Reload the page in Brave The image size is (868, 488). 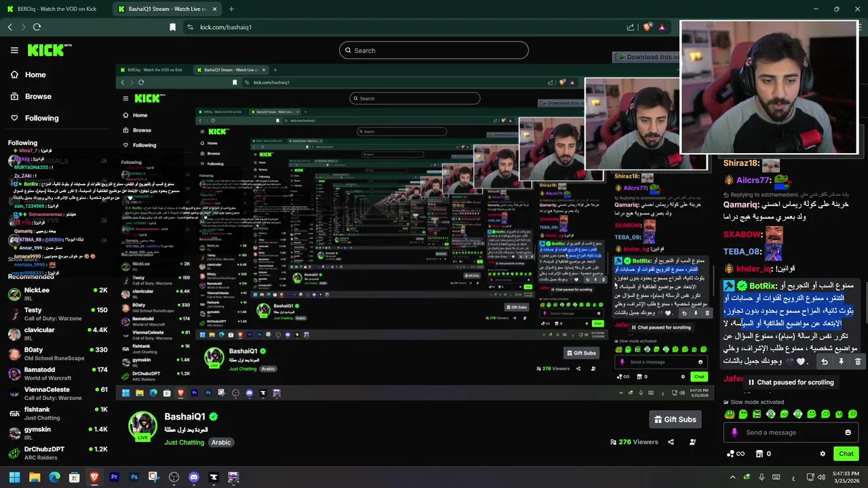coord(37,27)
